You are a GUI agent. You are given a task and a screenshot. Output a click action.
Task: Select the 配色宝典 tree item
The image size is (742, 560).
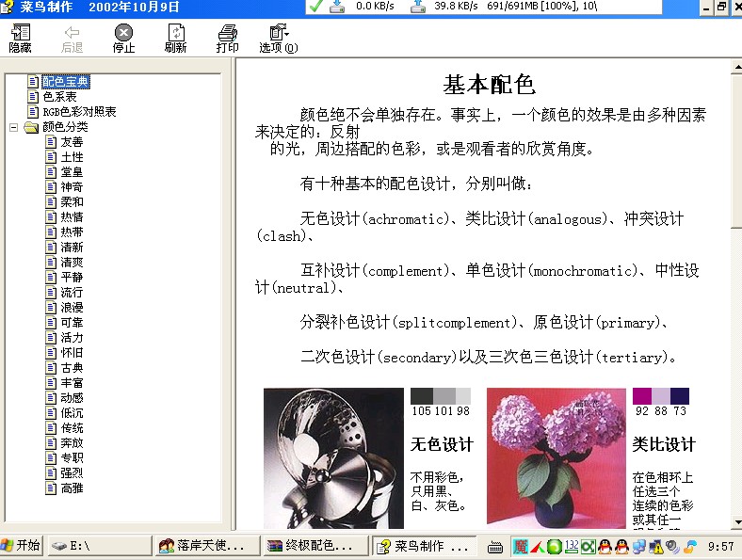[65, 82]
